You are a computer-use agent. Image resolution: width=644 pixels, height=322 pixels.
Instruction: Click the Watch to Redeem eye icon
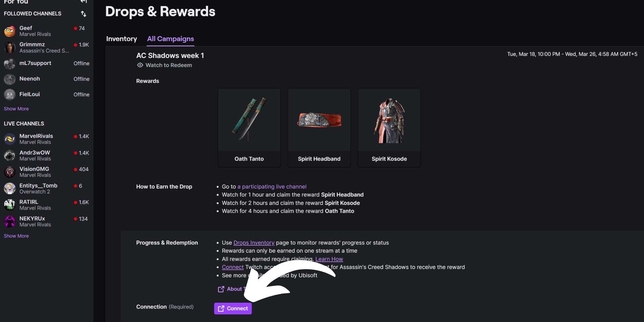tap(140, 65)
